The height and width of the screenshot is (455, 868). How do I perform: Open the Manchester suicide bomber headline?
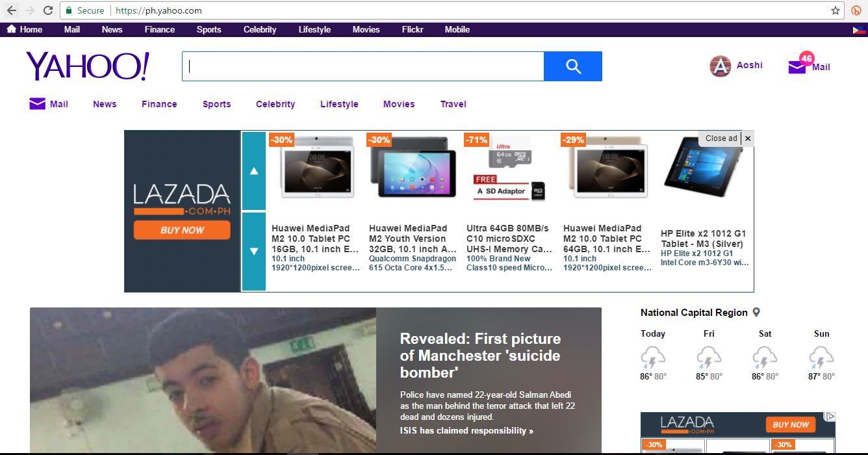(x=480, y=356)
